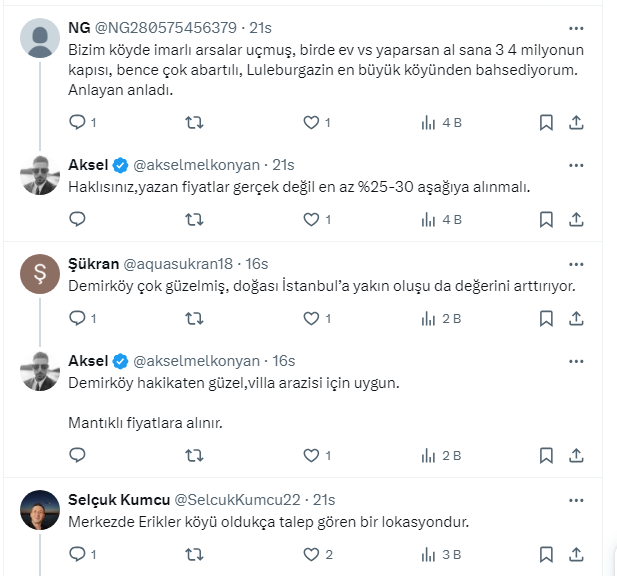Click NG's default avatar
The width and height of the screenshot is (617, 576).
coord(40,38)
